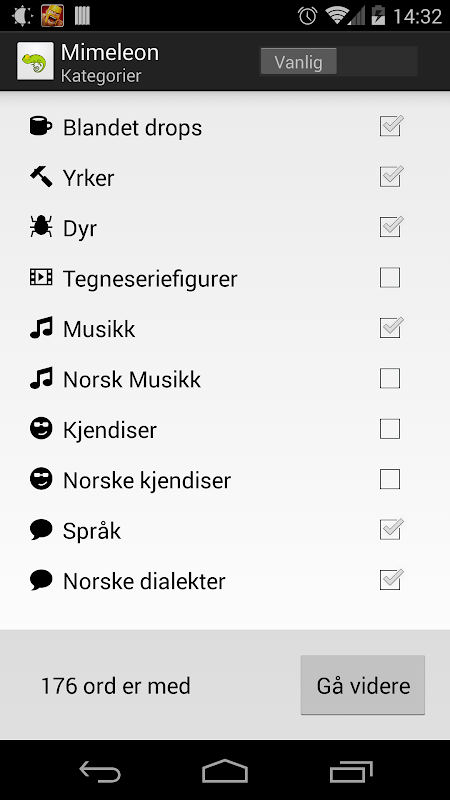
Task: Check the Norske kjendiser checkbox
Action: pos(390,480)
